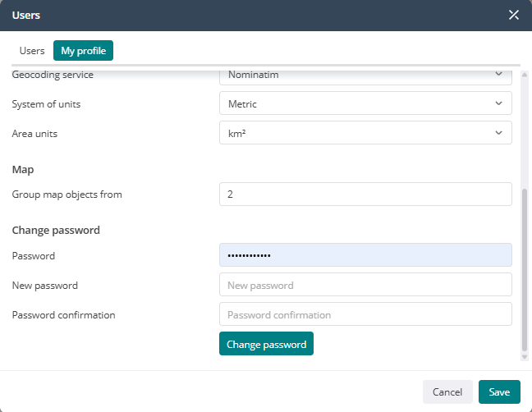Focus the current Password field

[365, 255]
